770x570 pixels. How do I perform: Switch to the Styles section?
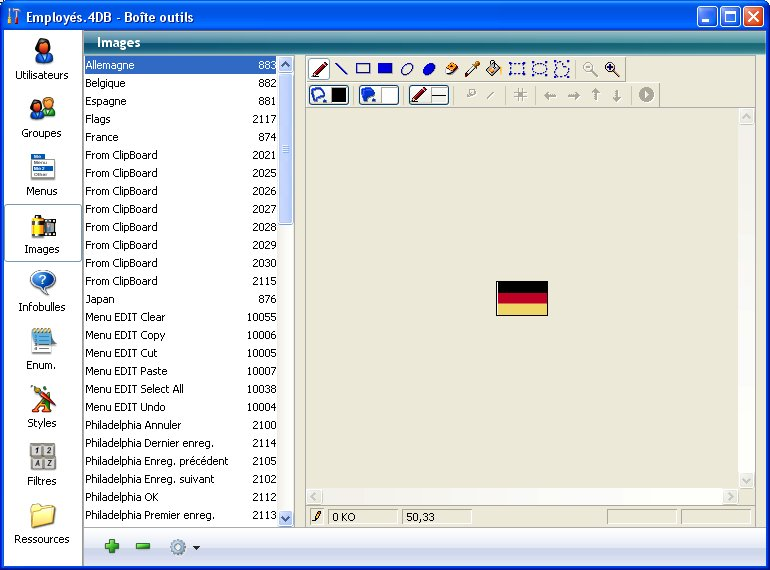[42, 407]
